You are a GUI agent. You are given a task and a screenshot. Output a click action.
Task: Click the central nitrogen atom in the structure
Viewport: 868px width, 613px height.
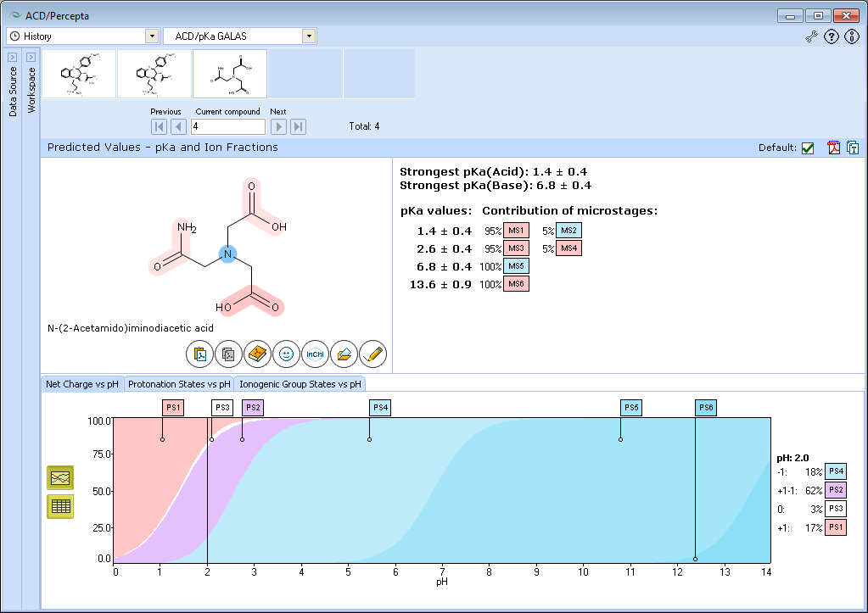[x=227, y=254]
